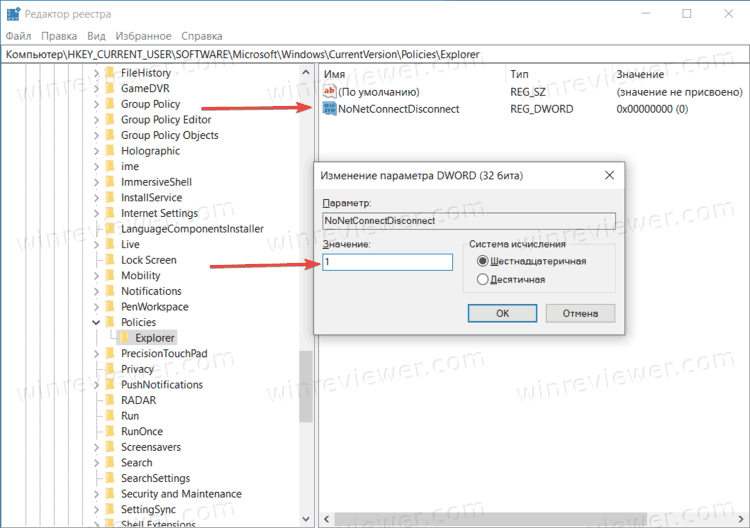Click the InstallService folder icon
Screen dimensions: 750x528
click(x=110, y=198)
